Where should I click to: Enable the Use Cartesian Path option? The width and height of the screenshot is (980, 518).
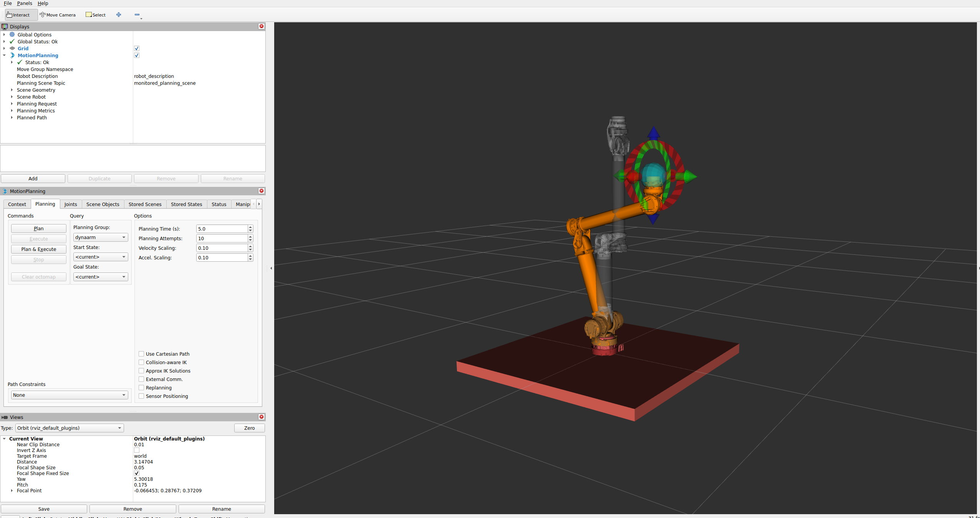(141, 354)
